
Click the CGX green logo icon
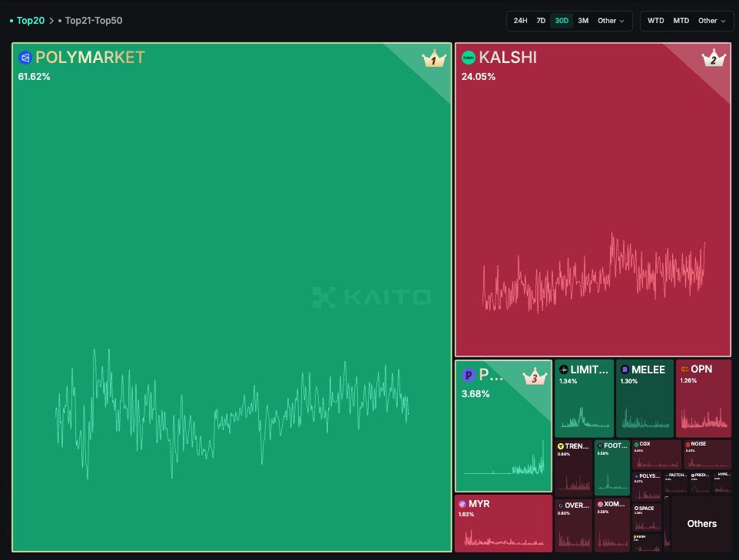(636, 444)
